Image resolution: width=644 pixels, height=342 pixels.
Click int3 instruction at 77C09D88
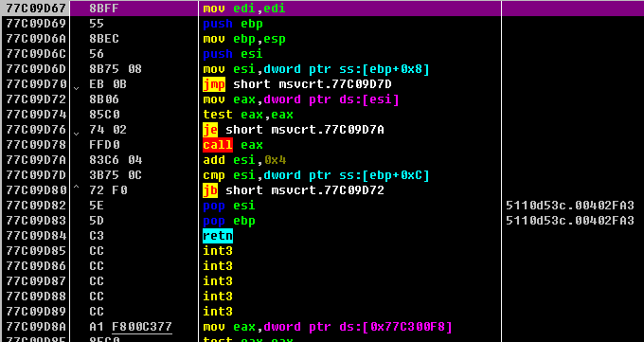[x=218, y=297]
